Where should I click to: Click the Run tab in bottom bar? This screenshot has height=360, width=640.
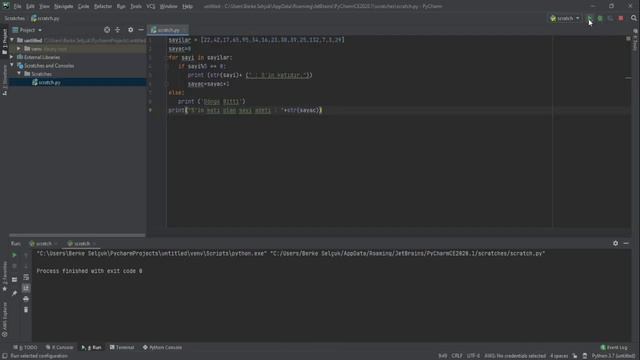(x=91, y=347)
